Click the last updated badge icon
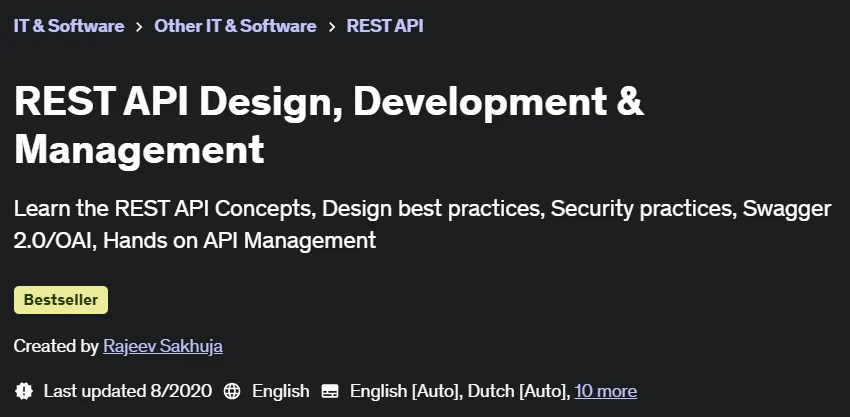 pyautogui.click(x=24, y=391)
